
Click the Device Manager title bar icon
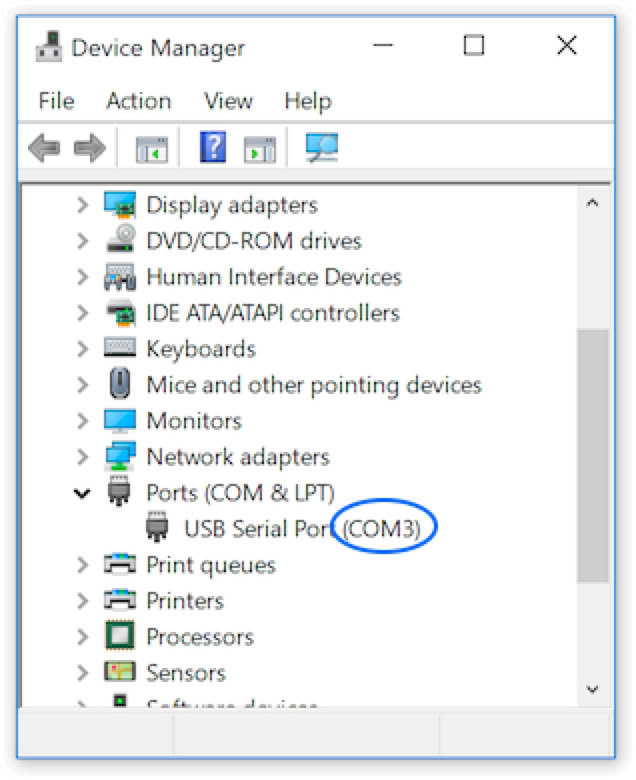48,48
